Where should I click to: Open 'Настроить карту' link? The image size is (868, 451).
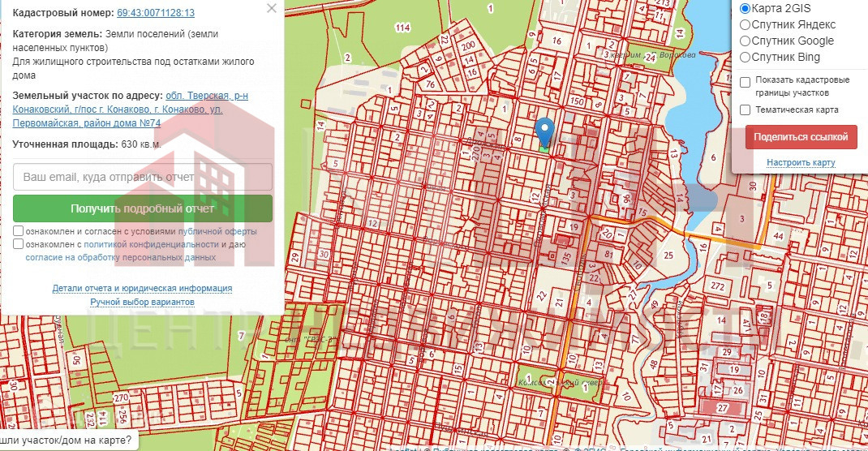801,163
